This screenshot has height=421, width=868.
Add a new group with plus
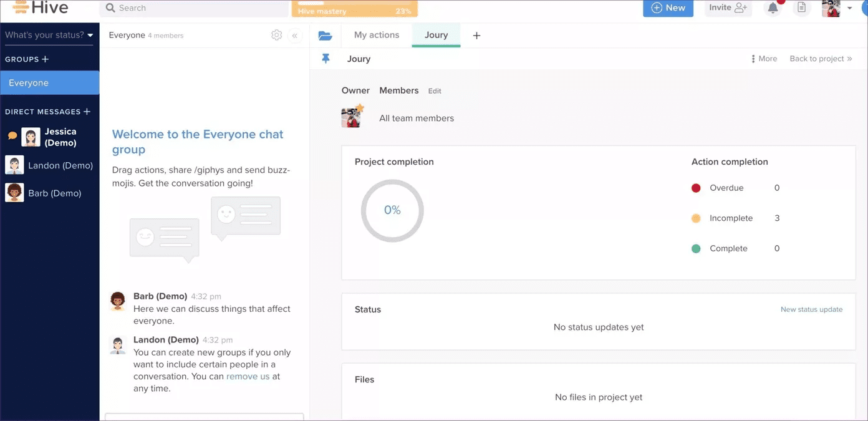click(45, 59)
